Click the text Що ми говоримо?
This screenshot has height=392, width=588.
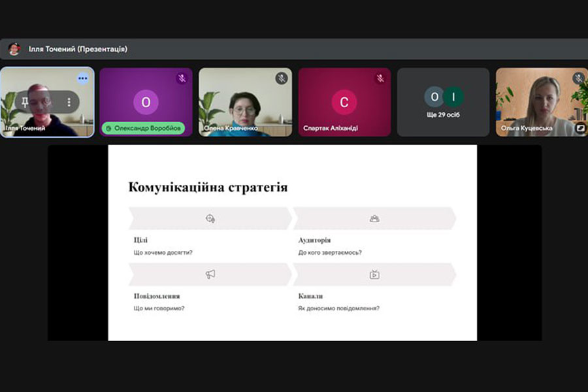pyautogui.click(x=159, y=308)
